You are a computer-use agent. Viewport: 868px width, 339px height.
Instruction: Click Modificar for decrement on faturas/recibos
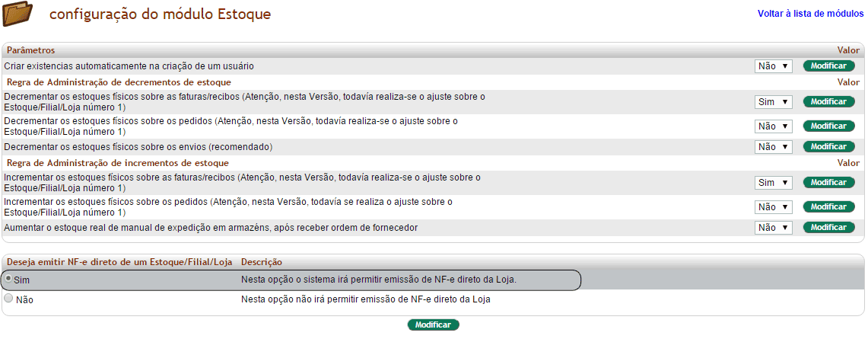(x=828, y=102)
